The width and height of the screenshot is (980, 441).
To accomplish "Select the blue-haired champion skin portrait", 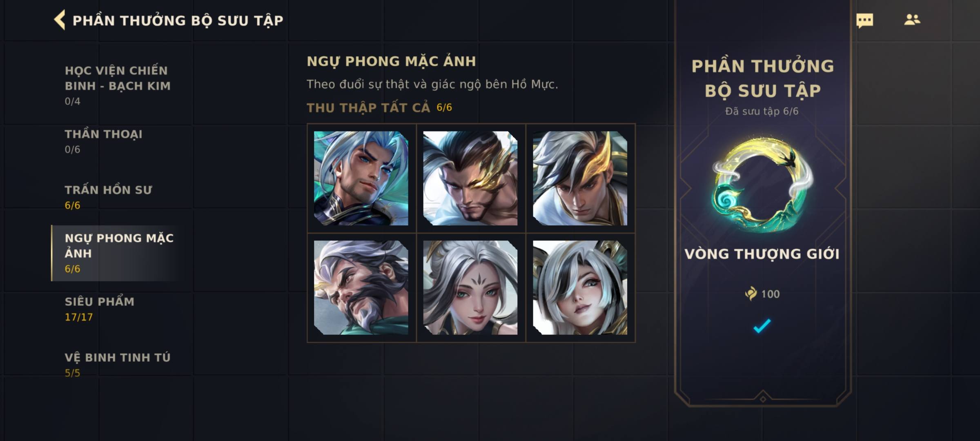I will point(361,178).
